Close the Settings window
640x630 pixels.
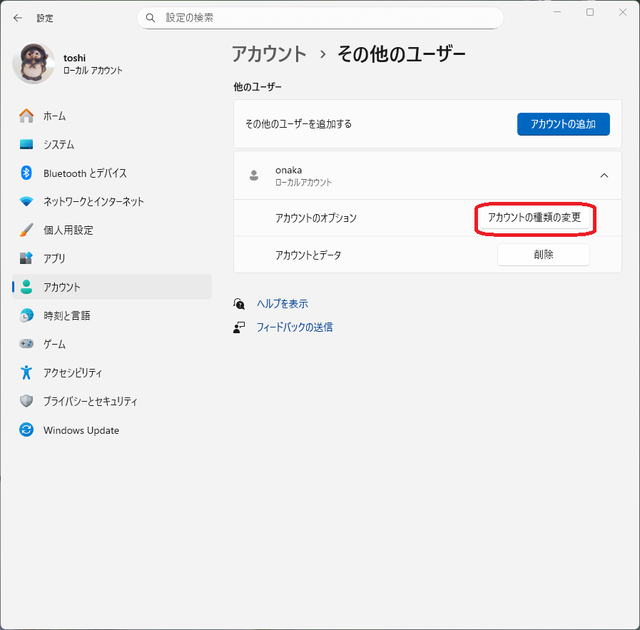tap(622, 12)
